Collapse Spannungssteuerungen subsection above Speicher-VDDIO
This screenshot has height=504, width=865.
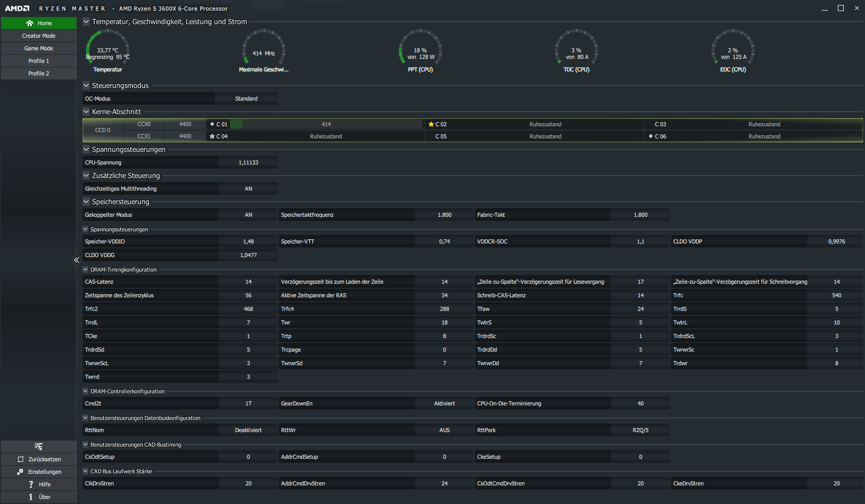[86, 229]
